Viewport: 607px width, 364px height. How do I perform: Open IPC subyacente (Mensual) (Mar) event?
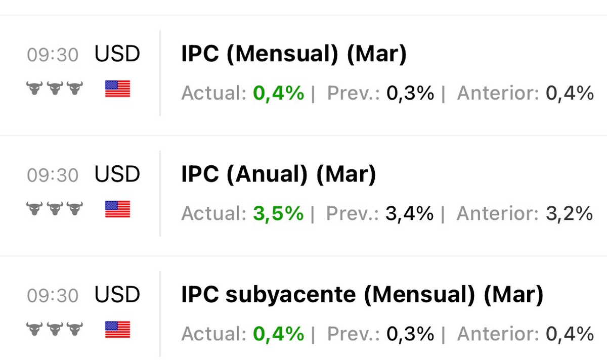[362, 295]
